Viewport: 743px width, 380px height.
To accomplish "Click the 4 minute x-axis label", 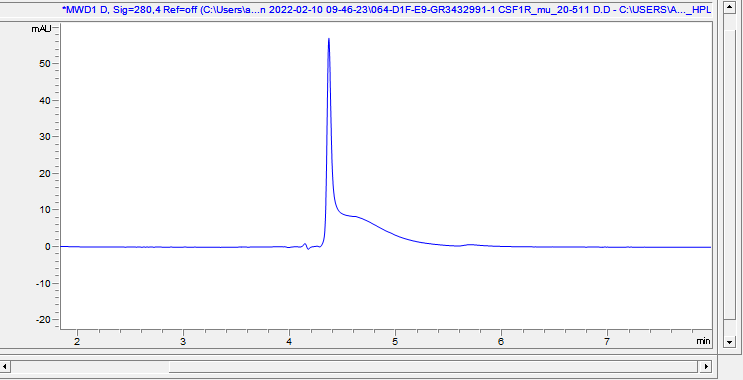I will [x=289, y=342].
